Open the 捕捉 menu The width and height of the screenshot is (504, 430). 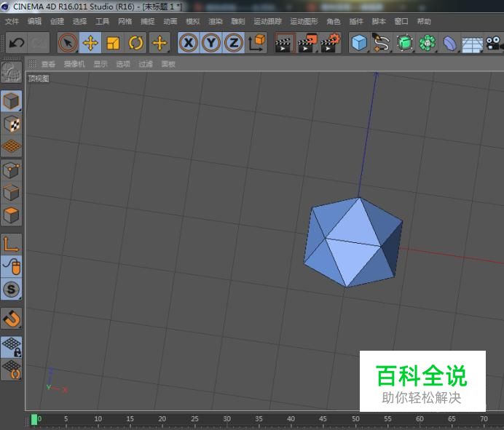148,22
